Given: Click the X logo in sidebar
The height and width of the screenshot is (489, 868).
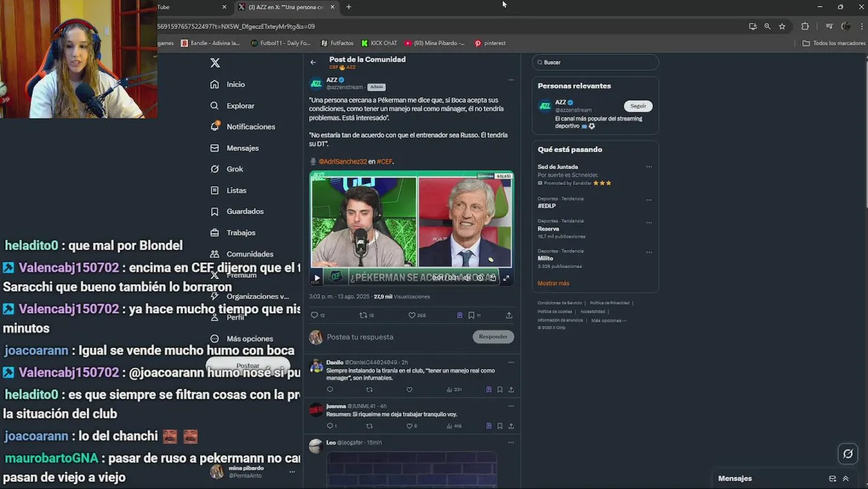Looking at the screenshot, I should coord(215,62).
